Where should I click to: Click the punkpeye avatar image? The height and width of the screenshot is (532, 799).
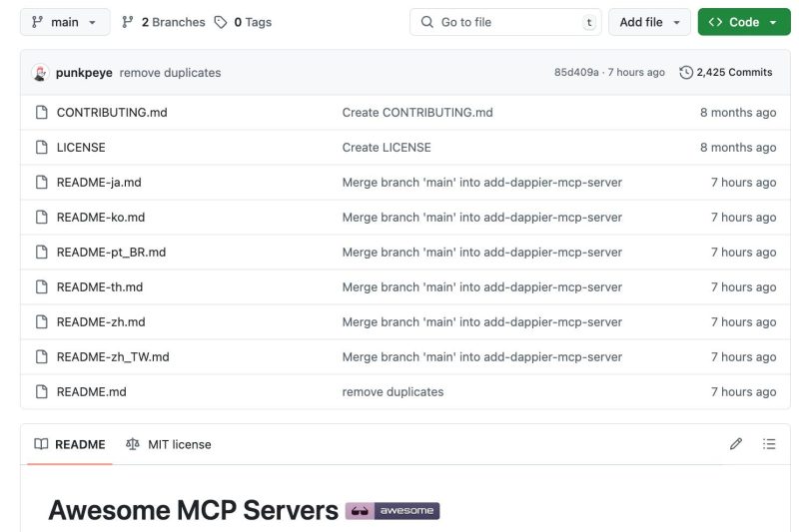point(40,73)
